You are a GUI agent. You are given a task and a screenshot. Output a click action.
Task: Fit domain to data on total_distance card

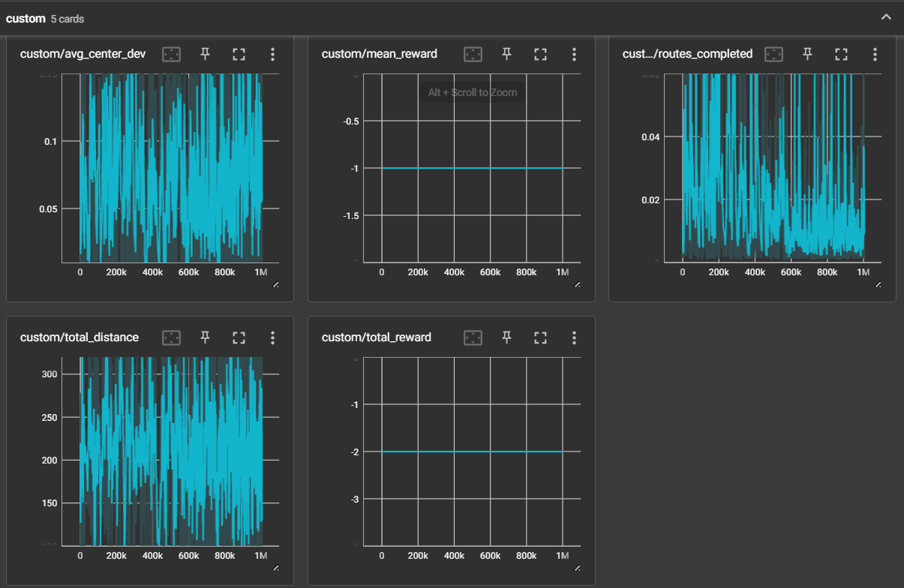172,337
